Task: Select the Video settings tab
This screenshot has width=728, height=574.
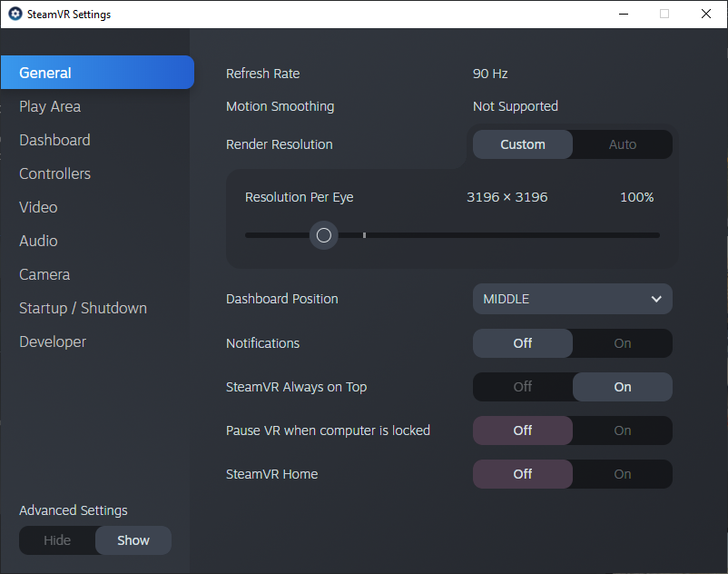Action: [38, 207]
